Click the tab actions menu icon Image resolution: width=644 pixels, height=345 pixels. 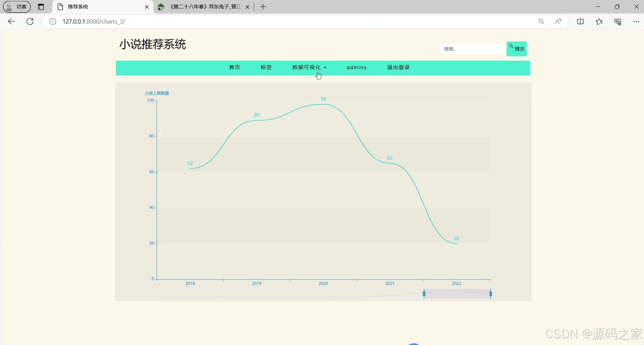[x=41, y=7]
